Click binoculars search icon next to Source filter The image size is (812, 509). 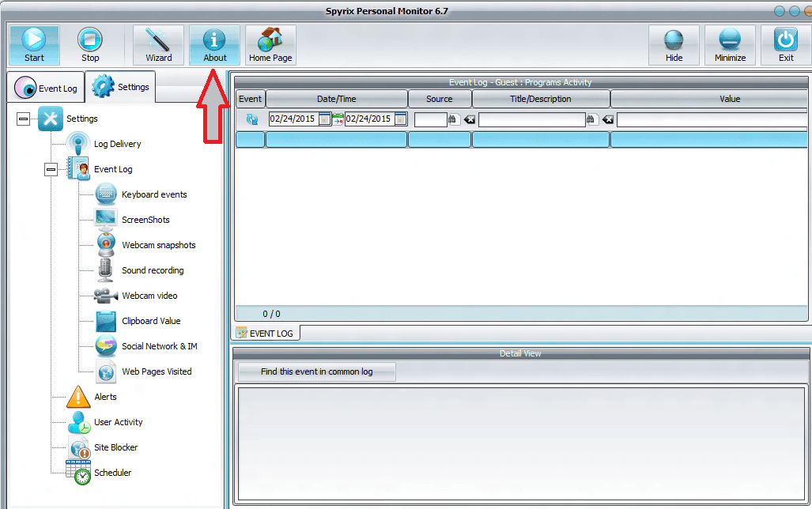pos(453,119)
